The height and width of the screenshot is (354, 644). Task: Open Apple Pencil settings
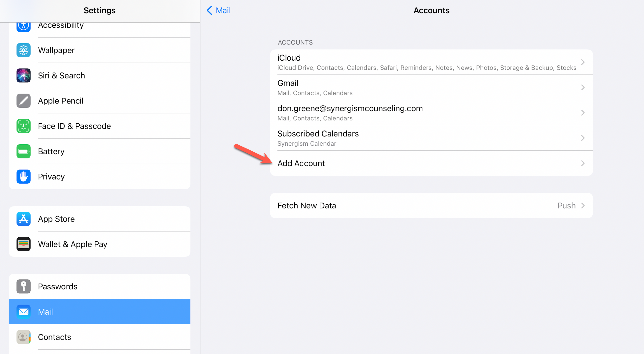(x=99, y=101)
